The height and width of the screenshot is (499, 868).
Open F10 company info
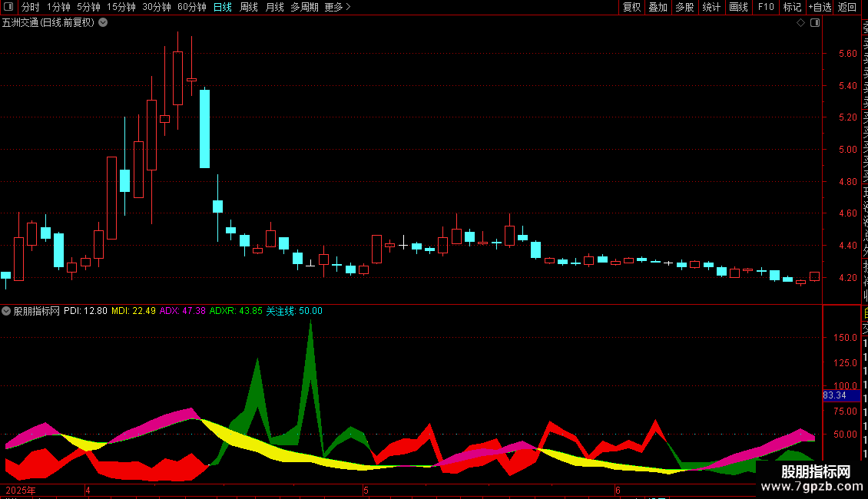(x=766, y=7)
